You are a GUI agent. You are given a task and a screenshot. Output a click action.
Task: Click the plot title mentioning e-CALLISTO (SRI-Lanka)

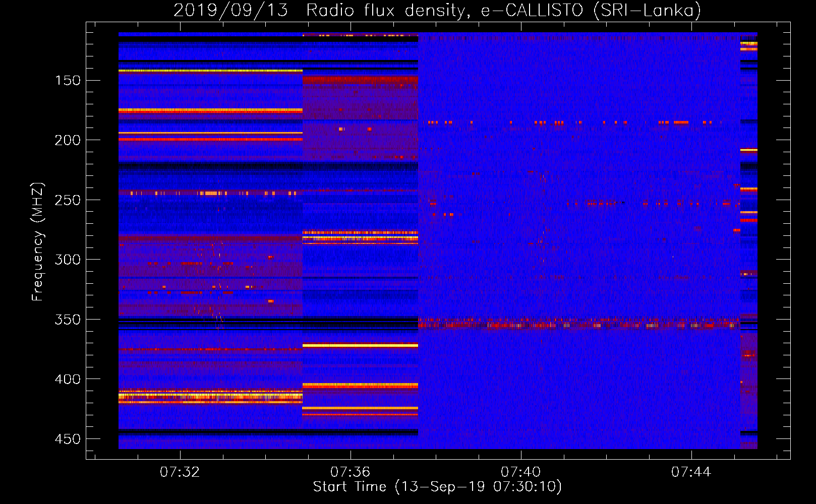coord(437,10)
